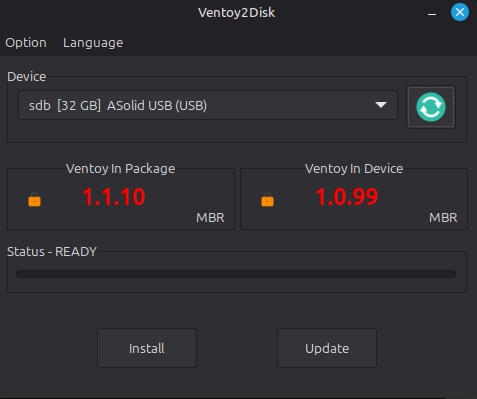This screenshot has height=399, width=477.
Task: Click the lock icon under Ventoy In Device
Action: coord(267,199)
